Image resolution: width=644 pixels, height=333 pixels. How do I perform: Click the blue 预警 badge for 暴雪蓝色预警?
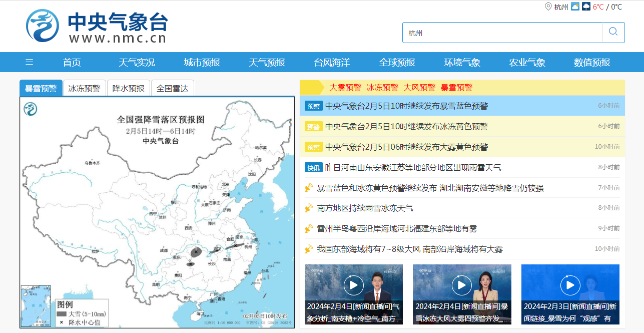pyautogui.click(x=313, y=106)
